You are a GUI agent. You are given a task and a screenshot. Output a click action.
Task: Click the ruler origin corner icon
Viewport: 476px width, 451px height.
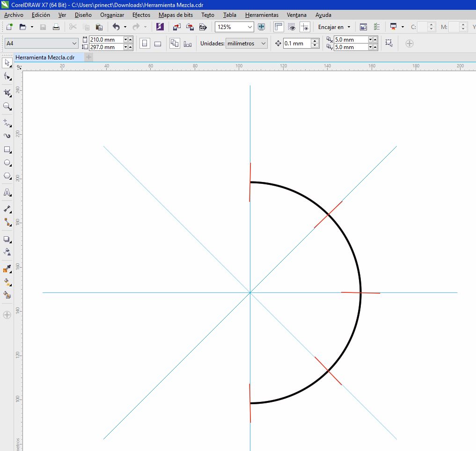[19, 67]
